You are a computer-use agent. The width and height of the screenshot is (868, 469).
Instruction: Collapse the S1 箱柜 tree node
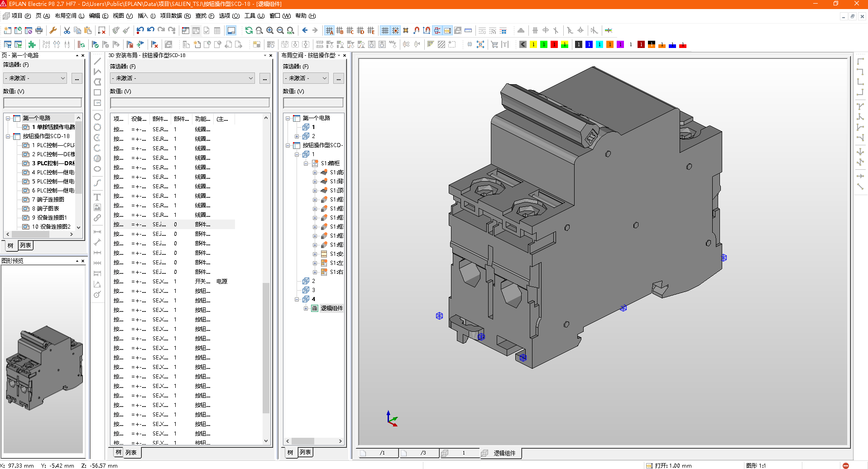pos(306,163)
